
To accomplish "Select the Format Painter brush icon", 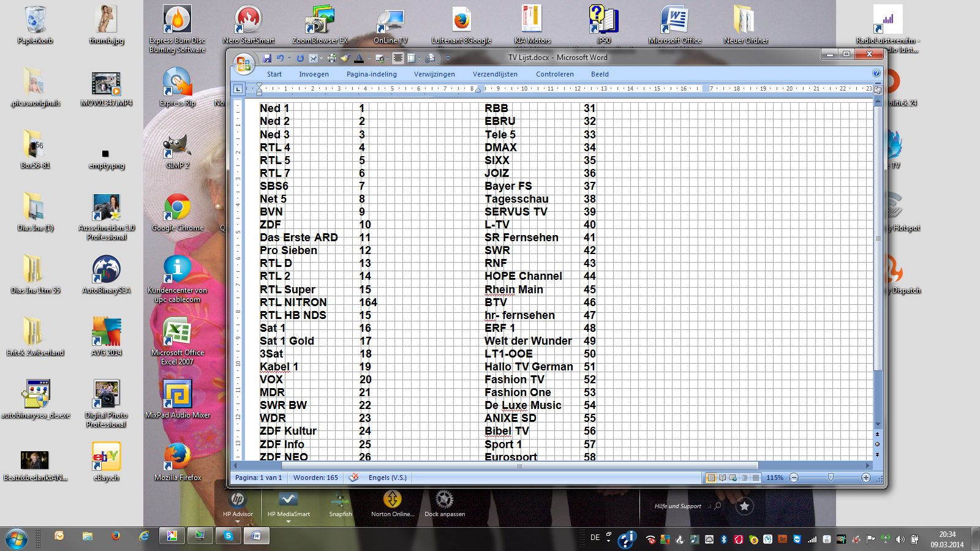I will point(345,58).
